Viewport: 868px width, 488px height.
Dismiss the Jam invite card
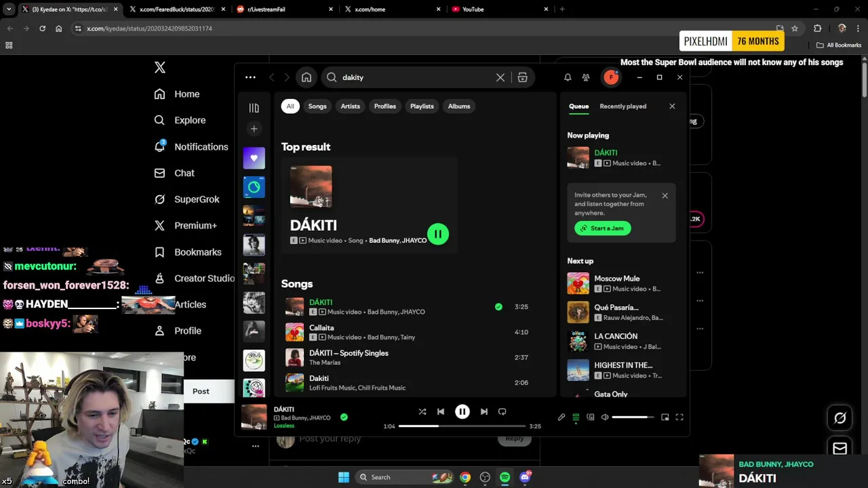pyautogui.click(x=665, y=195)
